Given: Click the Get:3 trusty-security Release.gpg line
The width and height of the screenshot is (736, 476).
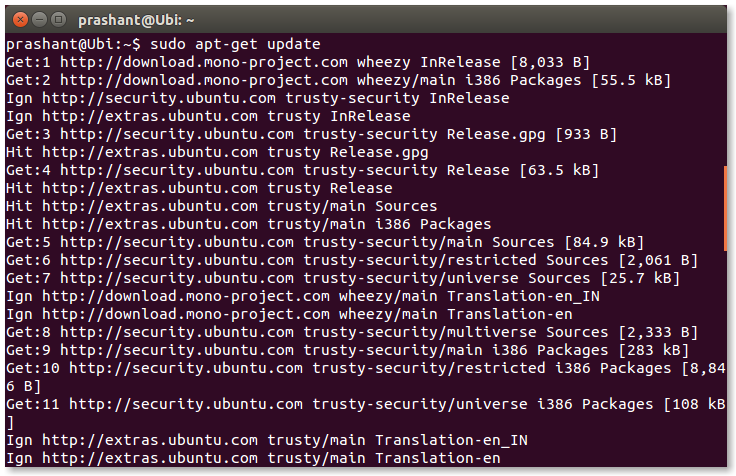Looking at the screenshot, I should tap(311, 134).
